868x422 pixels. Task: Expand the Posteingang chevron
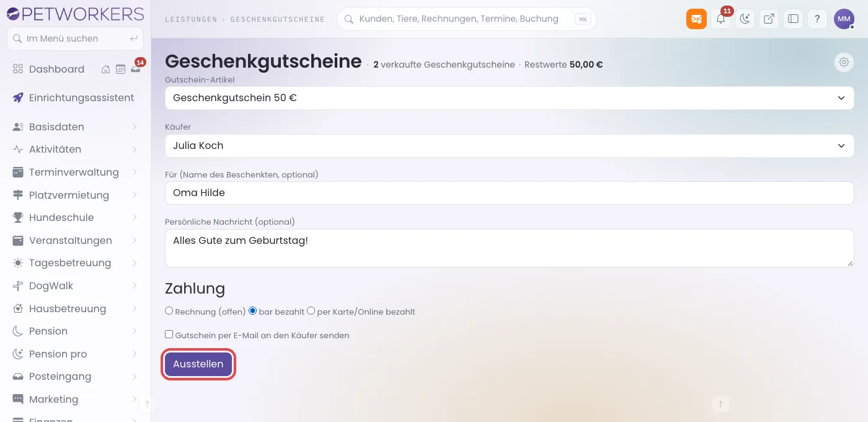coord(135,376)
